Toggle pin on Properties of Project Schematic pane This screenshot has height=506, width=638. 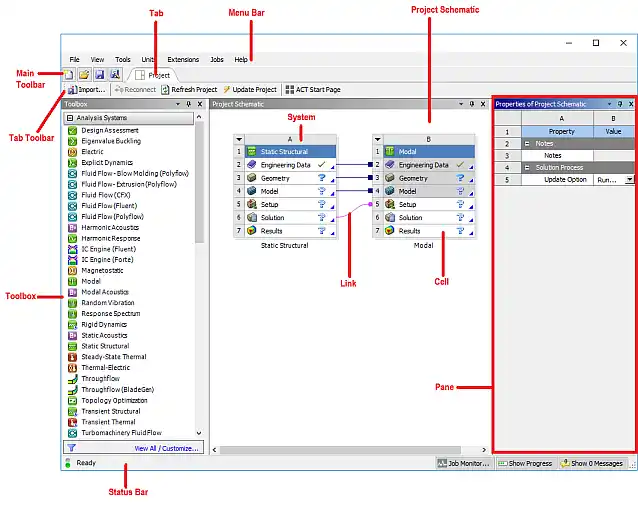(620, 104)
